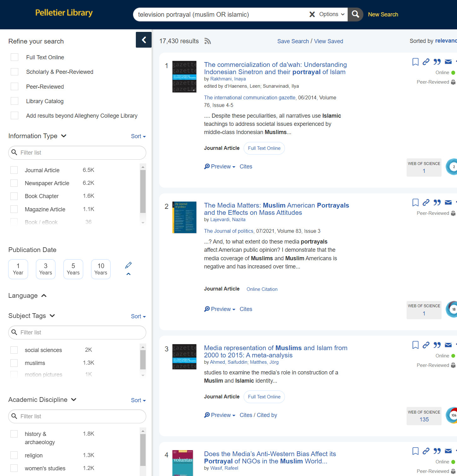The height and width of the screenshot is (476, 457).
Task: Email result 2 via envelope icon
Action: [448, 203]
